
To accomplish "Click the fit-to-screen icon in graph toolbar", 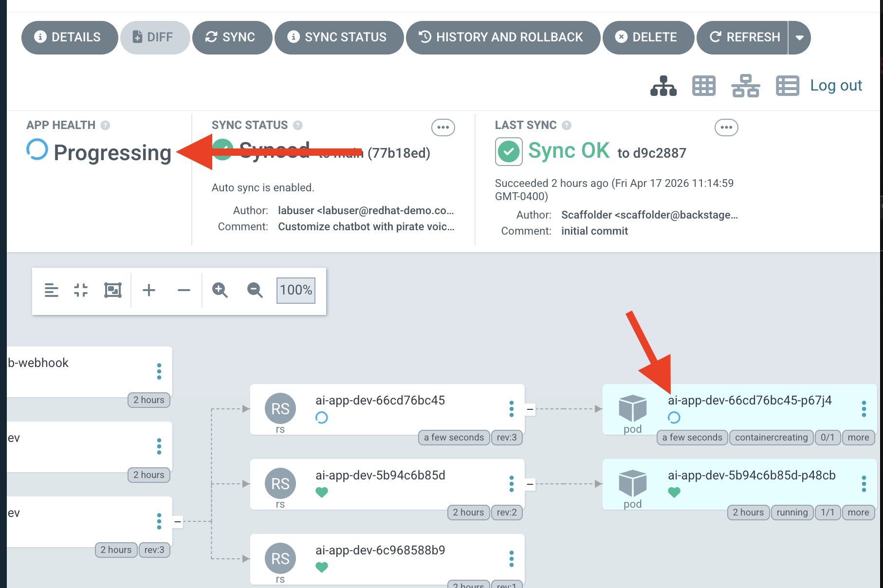I will [113, 290].
